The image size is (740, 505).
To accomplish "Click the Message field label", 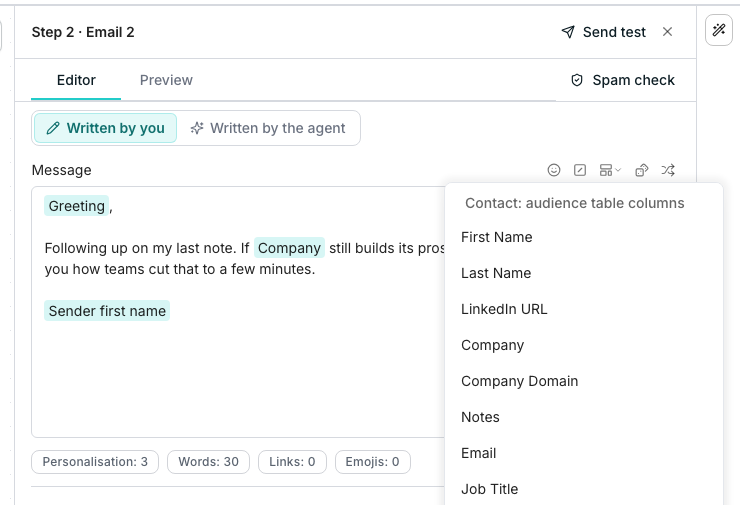I will tap(61, 170).
